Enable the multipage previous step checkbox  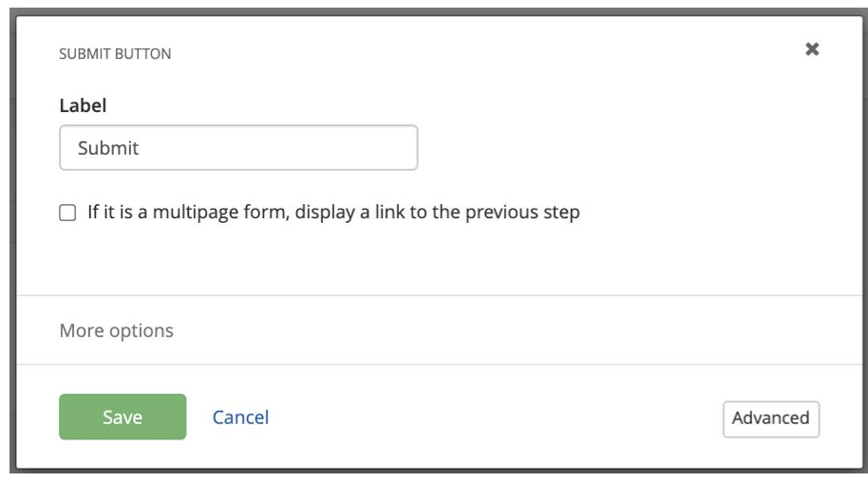tap(67, 213)
